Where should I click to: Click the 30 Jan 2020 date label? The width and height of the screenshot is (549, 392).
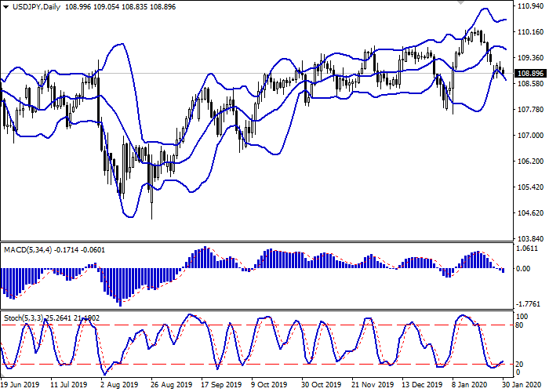point(522,386)
